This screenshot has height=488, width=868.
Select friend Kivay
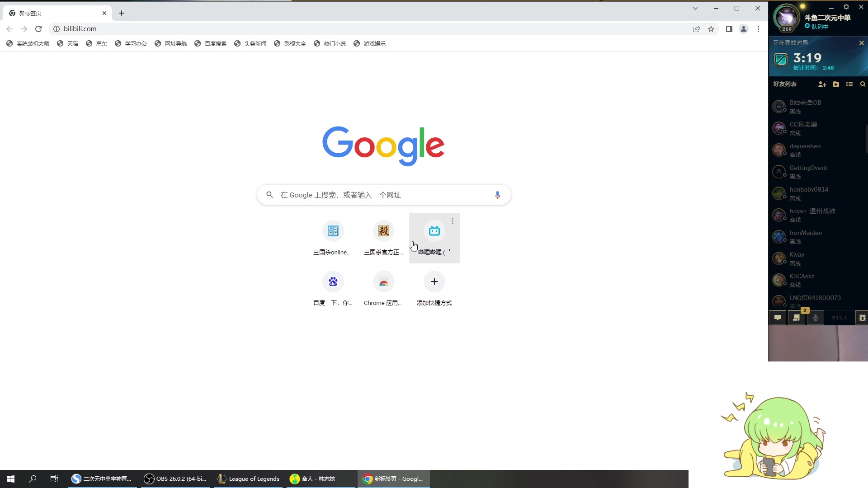(x=817, y=258)
